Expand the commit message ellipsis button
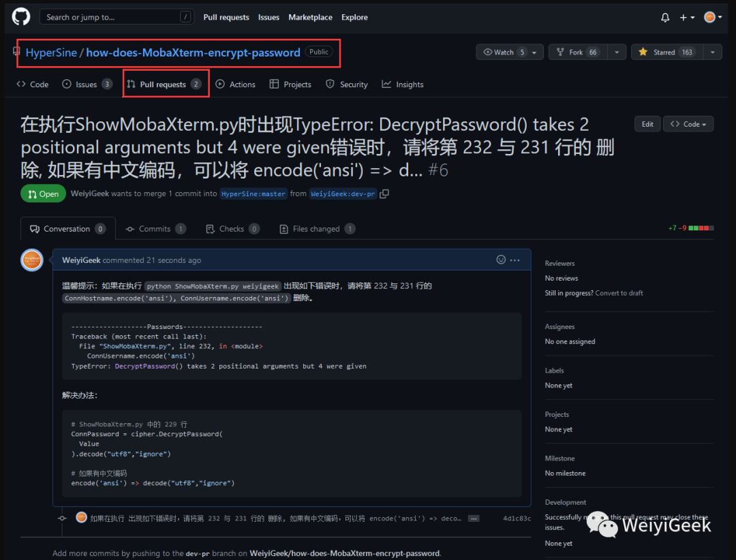The width and height of the screenshot is (736, 560). [474, 518]
